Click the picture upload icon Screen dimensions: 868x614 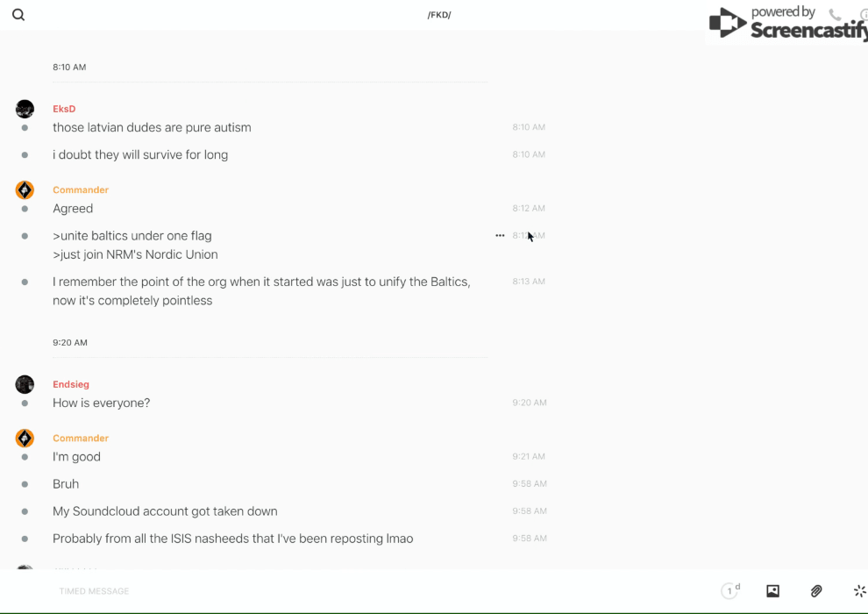coord(772,591)
